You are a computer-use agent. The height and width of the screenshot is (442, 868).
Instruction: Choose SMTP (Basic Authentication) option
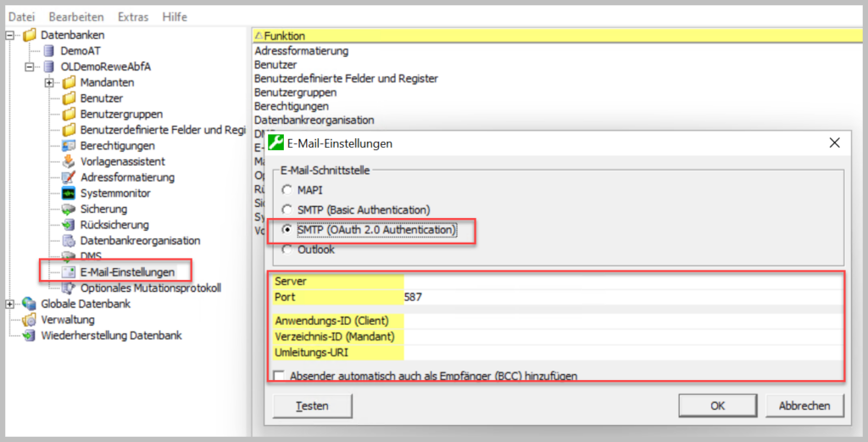pyautogui.click(x=288, y=210)
